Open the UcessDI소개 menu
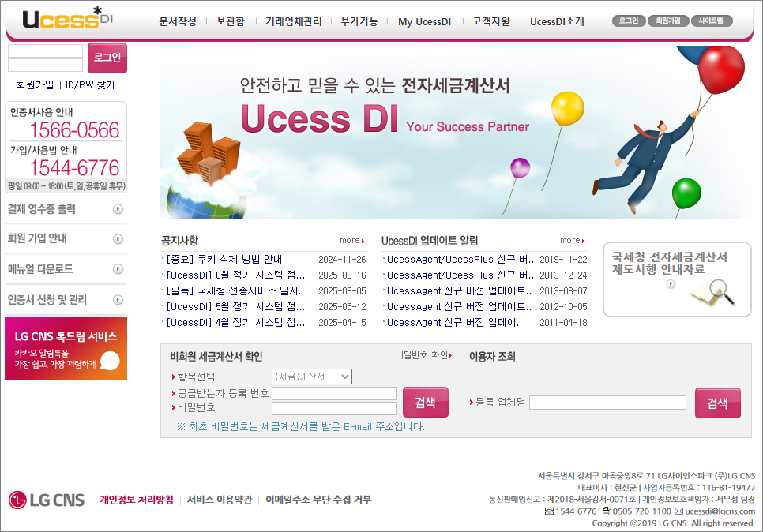Viewport: 763px width, 532px height. pos(557,21)
